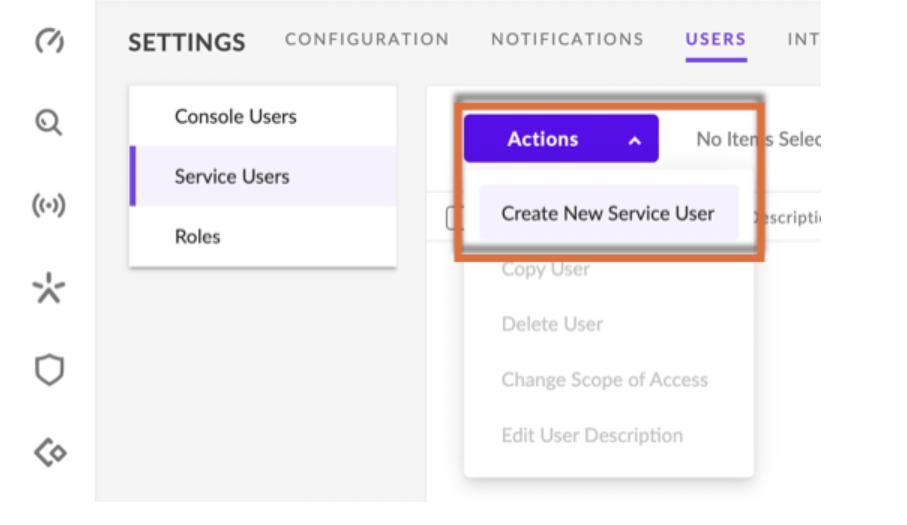The image size is (907, 525).
Task: Open the broadcast signal icon in sidebar
Action: click(x=49, y=206)
